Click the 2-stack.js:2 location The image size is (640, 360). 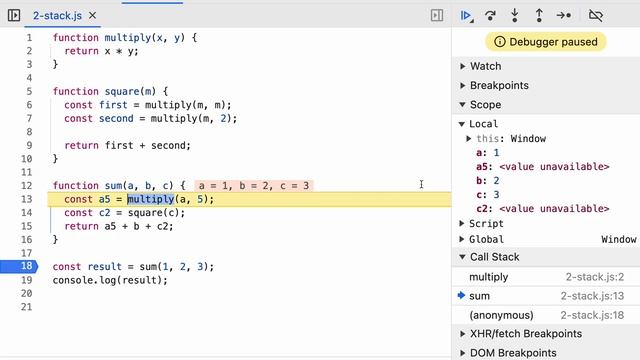click(x=595, y=277)
